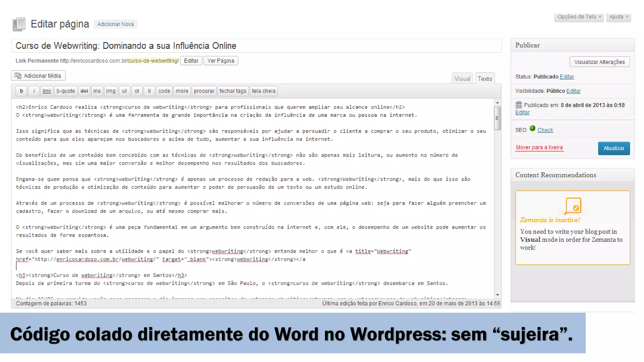Screen dimensions: 644x362
Task: Click Ver Página button
Action: 221,61
